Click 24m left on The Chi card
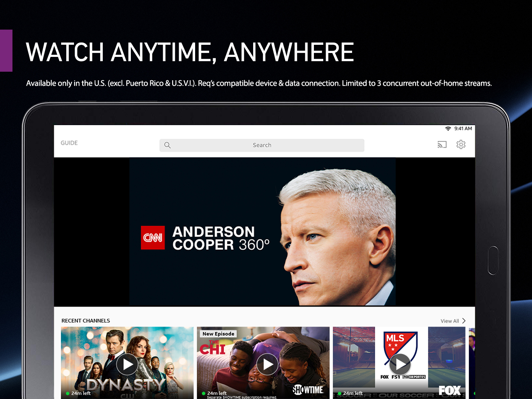This screenshot has width=532, height=399. click(217, 393)
